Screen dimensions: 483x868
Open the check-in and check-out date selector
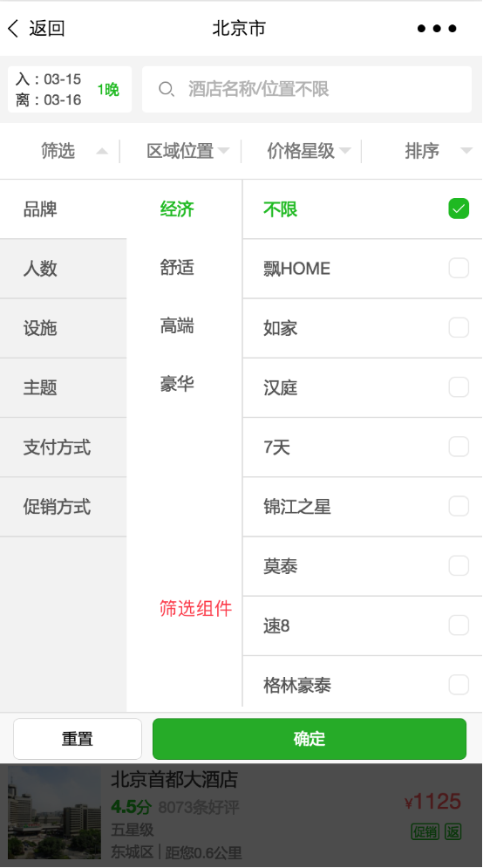coord(70,89)
